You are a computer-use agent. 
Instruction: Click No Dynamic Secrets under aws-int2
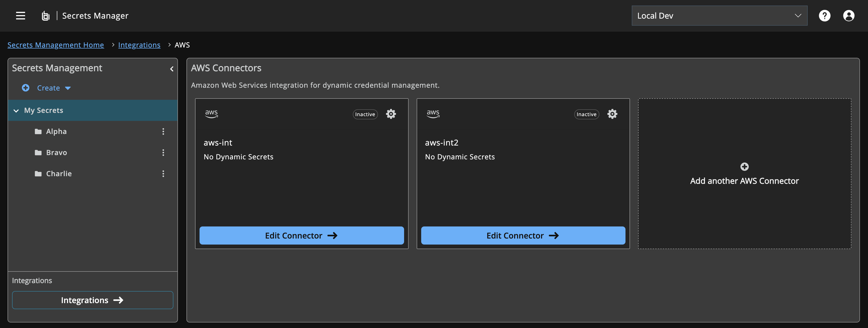pos(460,157)
